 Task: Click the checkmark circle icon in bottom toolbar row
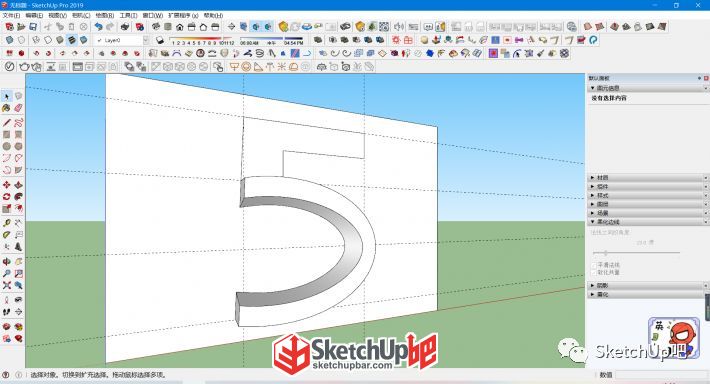pyautogui.click(x=9, y=67)
